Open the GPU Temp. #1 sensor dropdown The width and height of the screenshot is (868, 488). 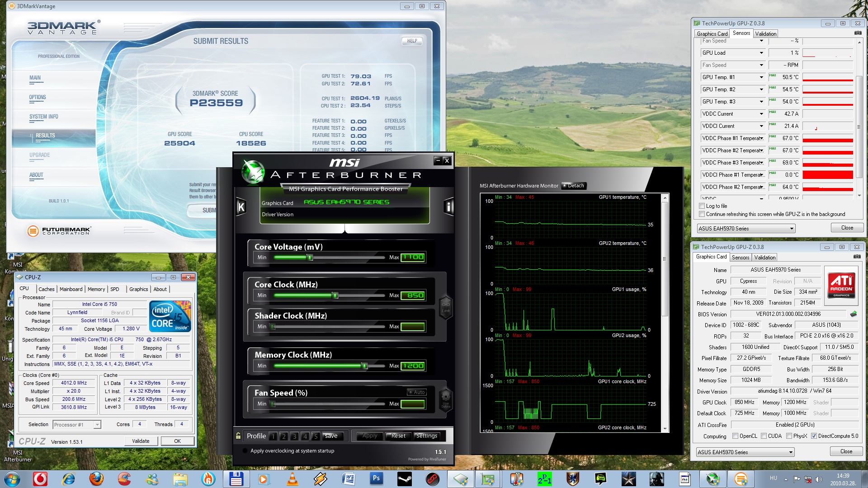pos(761,77)
